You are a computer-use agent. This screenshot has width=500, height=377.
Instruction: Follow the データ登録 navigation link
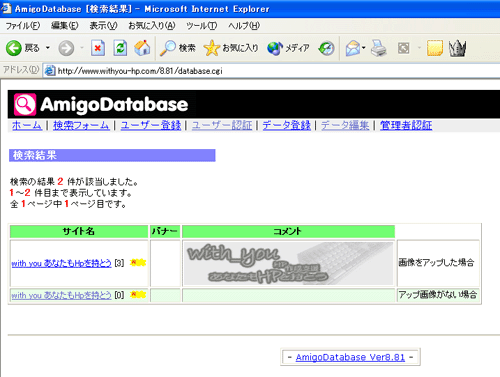pyautogui.click(x=286, y=125)
